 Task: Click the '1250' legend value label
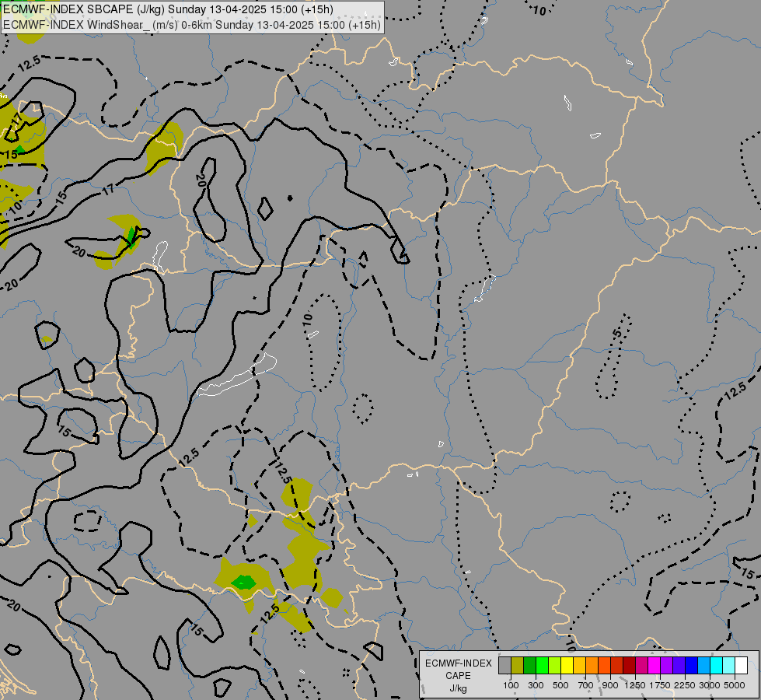click(635, 685)
